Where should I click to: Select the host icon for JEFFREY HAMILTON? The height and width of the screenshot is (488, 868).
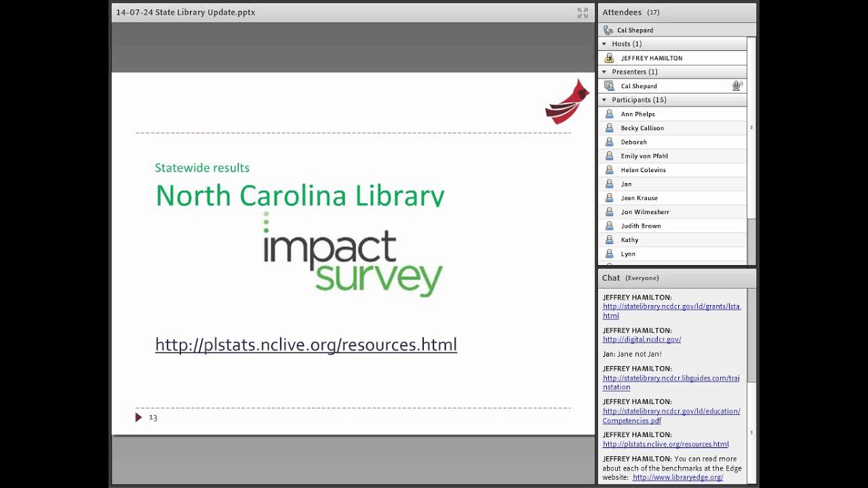pyautogui.click(x=609, y=58)
